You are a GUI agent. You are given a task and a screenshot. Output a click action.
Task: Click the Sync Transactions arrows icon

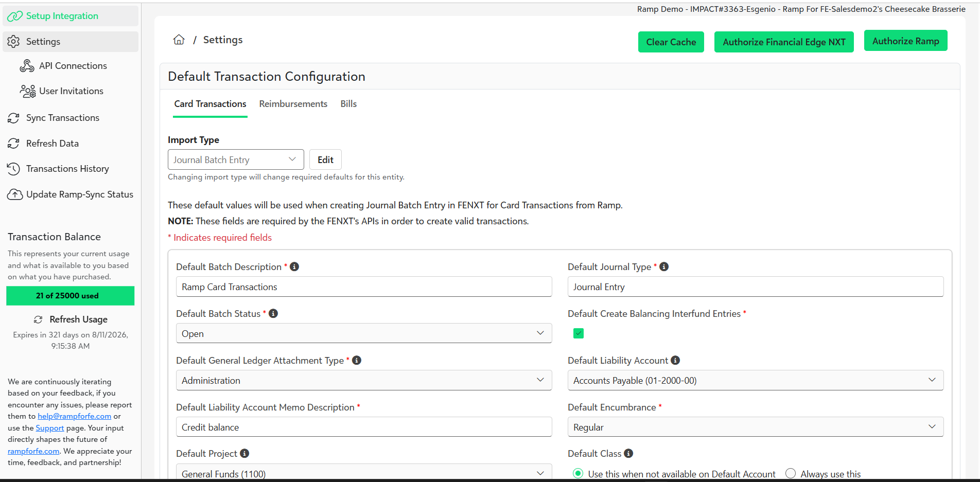pos(13,118)
